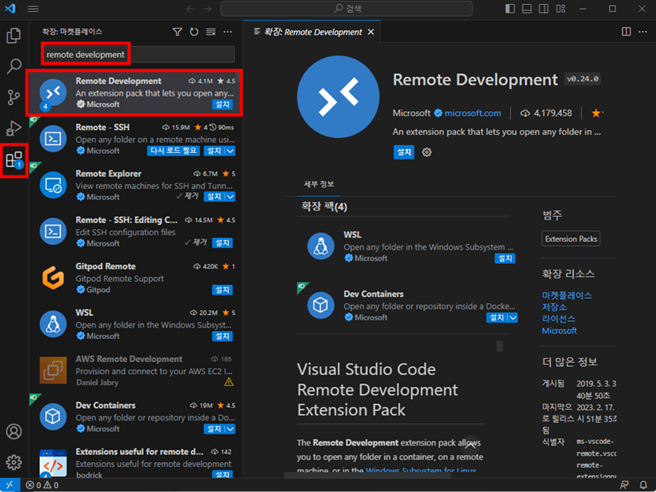The image size is (656, 492).
Task: Split the editor to the right
Action: click(626, 32)
